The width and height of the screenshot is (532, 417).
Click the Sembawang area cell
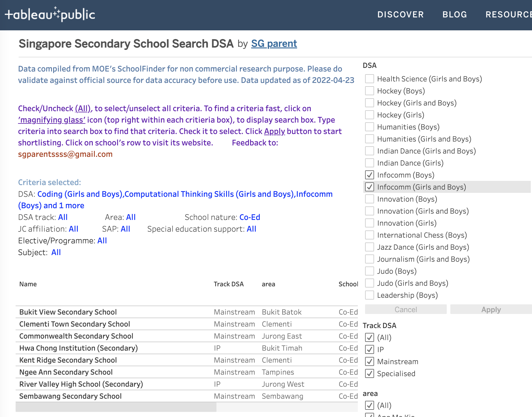coord(282,396)
